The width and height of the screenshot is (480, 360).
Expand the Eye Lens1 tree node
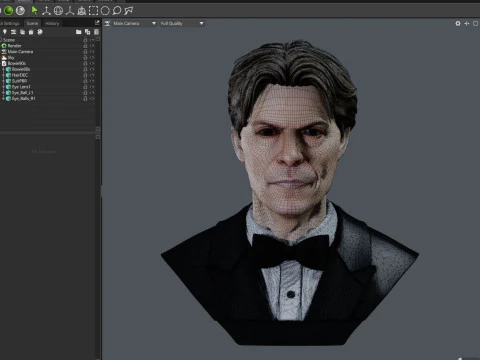(x=3, y=87)
